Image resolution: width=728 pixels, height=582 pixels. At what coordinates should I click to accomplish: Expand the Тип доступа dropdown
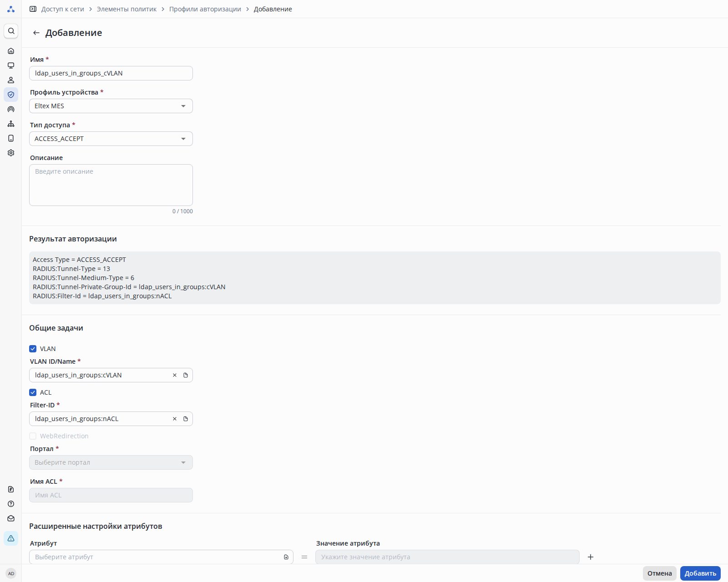click(111, 139)
